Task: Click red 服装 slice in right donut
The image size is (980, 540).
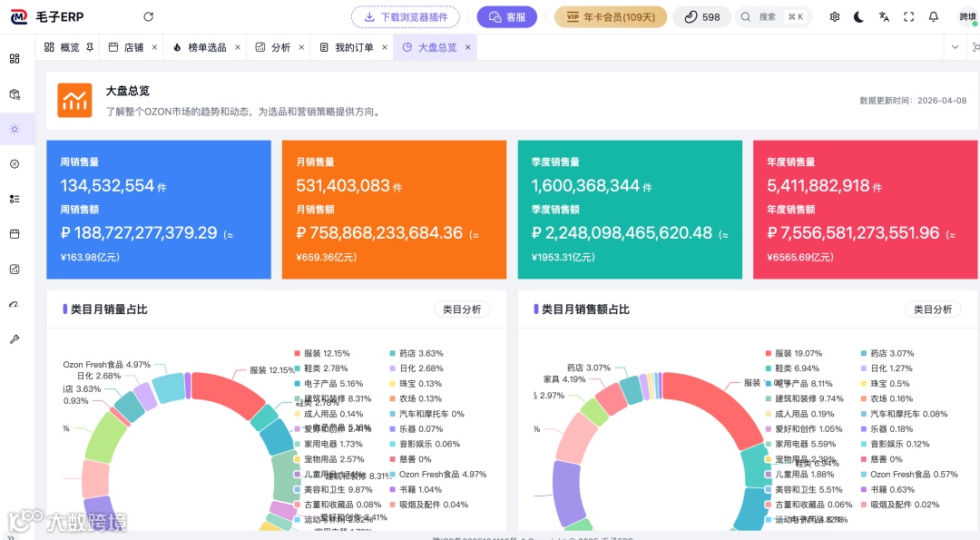Action: pos(719,407)
